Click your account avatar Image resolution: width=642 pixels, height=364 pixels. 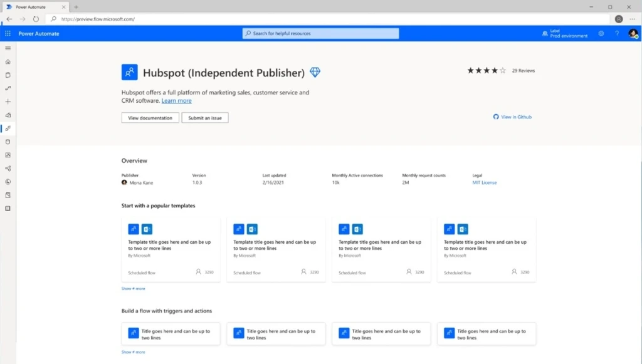[633, 34]
